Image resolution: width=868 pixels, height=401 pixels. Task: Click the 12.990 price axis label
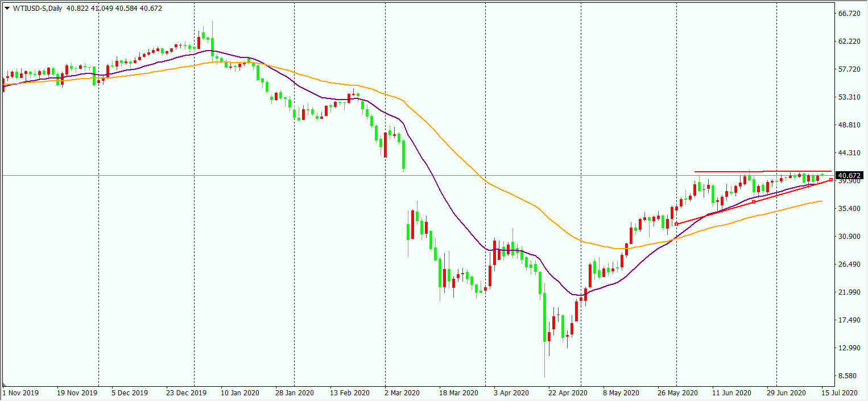[x=849, y=348]
